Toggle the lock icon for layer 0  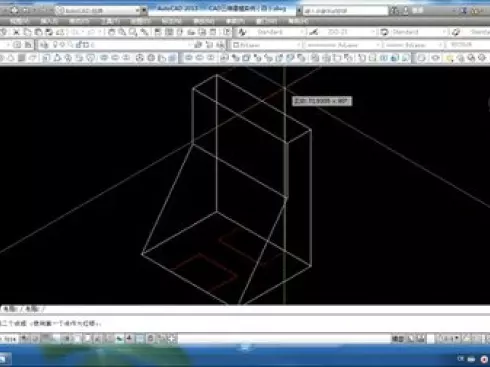(79, 44)
